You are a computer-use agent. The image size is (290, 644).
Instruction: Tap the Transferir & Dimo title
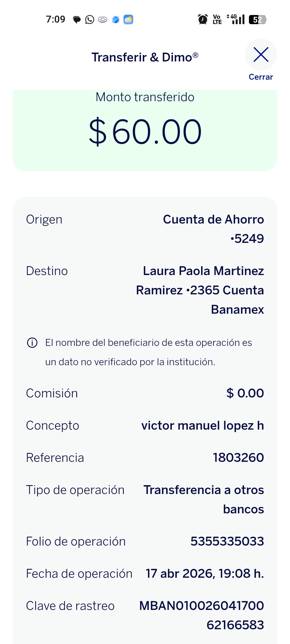[145, 57]
